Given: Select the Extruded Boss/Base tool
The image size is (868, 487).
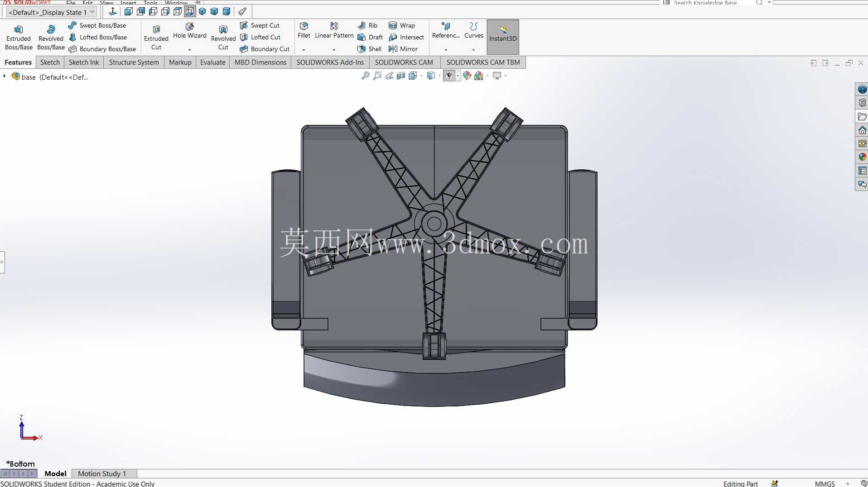Looking at the screenshot, I should click(19, 37).
